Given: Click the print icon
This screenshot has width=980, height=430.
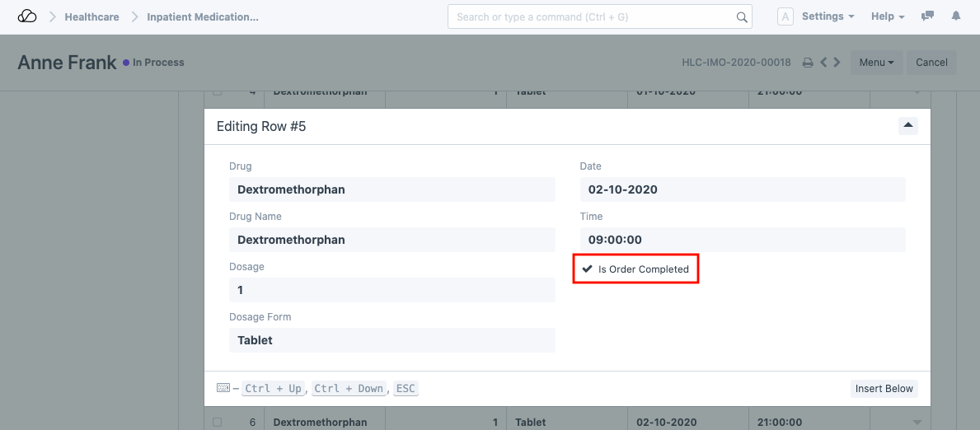Looking at the screenshot, I should coord(808,63).
